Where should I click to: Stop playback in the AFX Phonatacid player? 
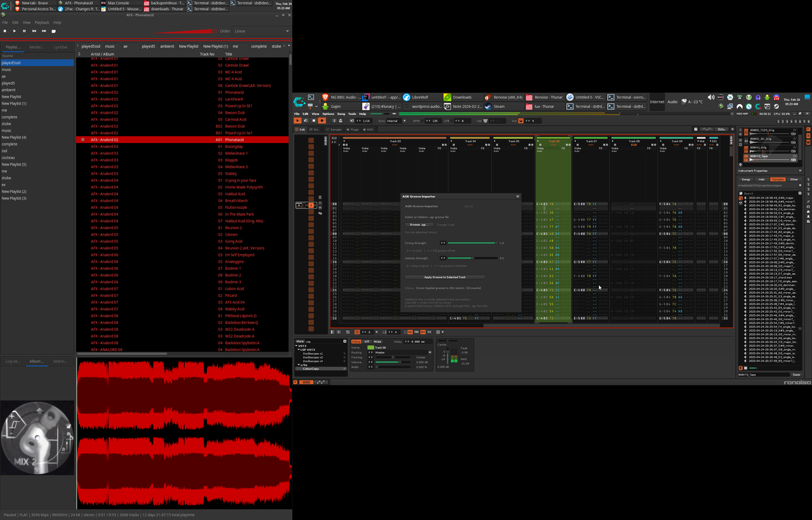[4, 31]
